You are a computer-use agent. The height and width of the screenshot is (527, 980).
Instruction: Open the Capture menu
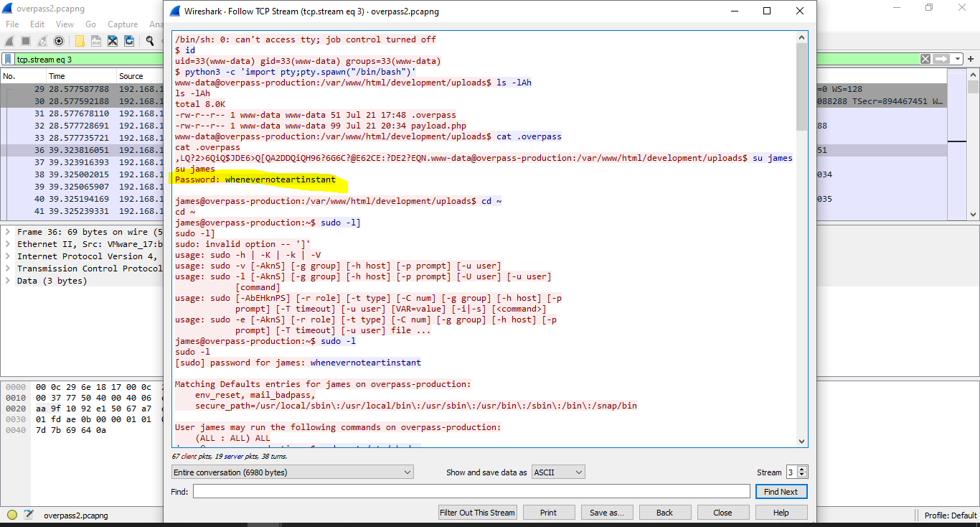(x=123, y=24)
